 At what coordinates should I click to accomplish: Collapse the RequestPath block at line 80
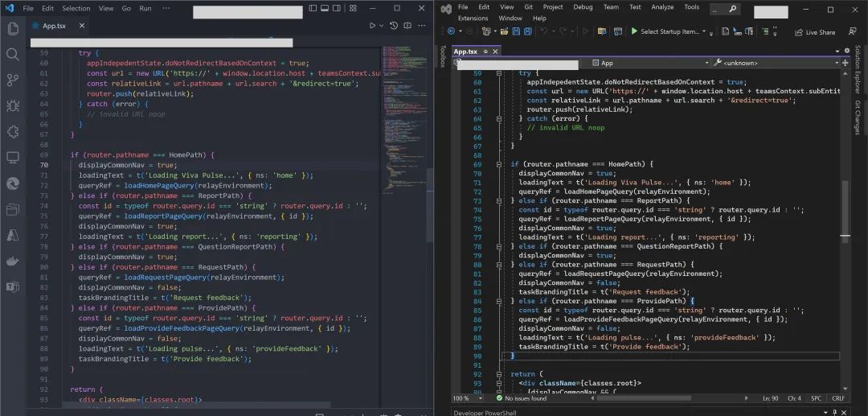(x=499, y=265)
